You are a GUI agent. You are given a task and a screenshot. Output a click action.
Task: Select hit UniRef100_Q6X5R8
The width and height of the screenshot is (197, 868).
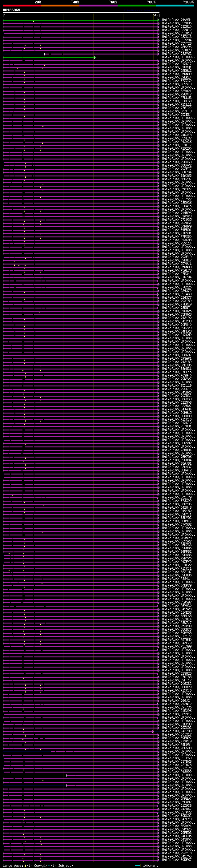pos(177,538)
